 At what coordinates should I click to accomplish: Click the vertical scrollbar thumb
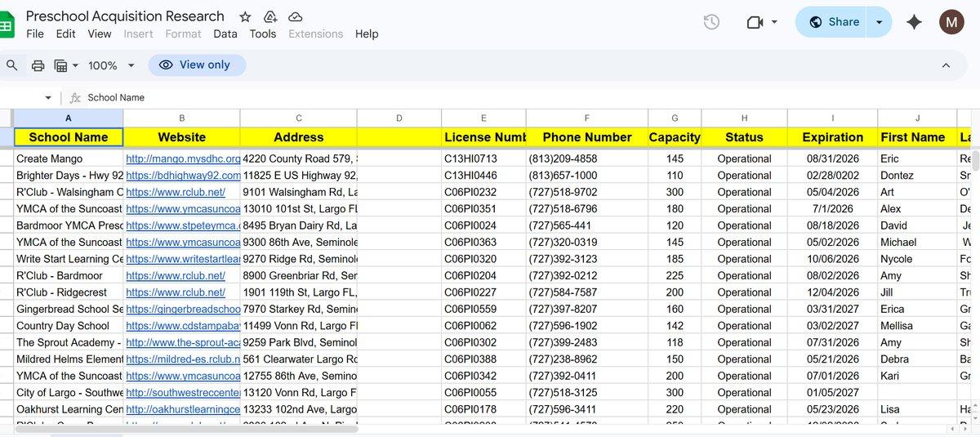(x=975, y=159)
